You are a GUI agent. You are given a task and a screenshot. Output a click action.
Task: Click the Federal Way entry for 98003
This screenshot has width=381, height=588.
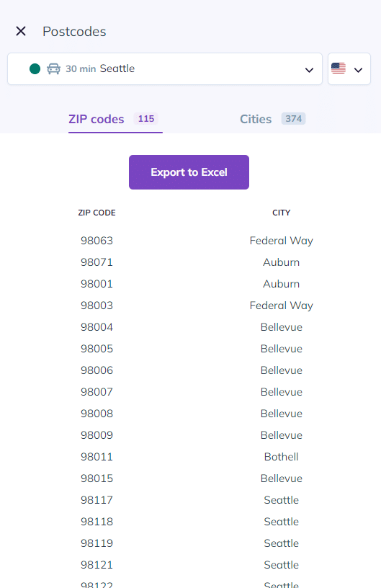pyautogui.click(x=282, y=306)
